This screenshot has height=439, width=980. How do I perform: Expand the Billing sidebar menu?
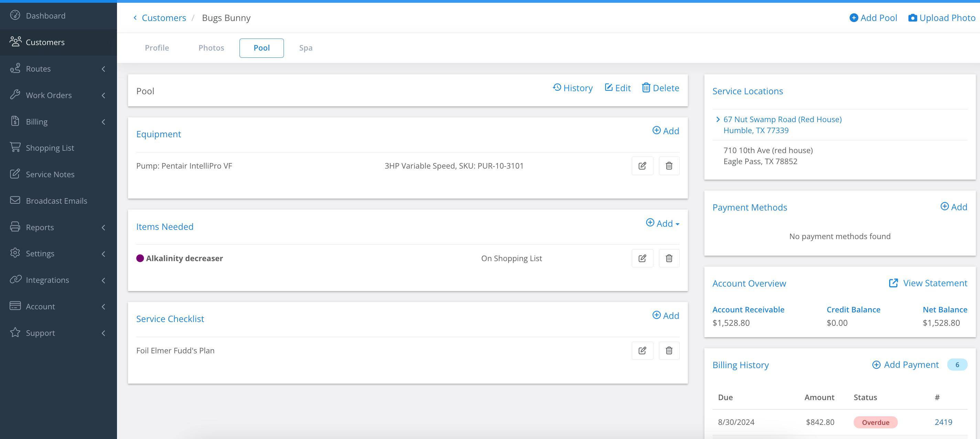(x=58, y=122)
